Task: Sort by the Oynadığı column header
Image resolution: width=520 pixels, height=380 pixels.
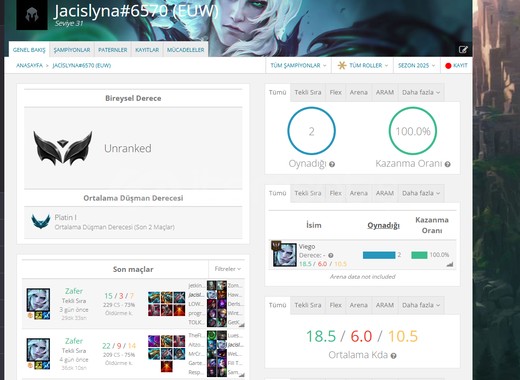Action: tap(383, 225)
